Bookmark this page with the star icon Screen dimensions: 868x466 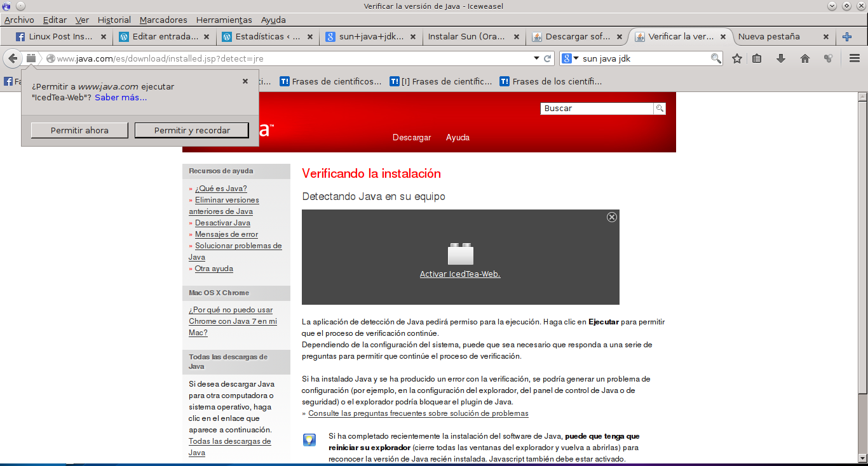737,58
